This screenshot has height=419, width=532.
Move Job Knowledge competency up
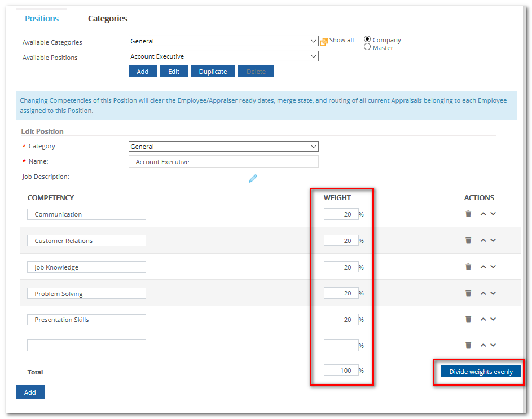point(483,267)
